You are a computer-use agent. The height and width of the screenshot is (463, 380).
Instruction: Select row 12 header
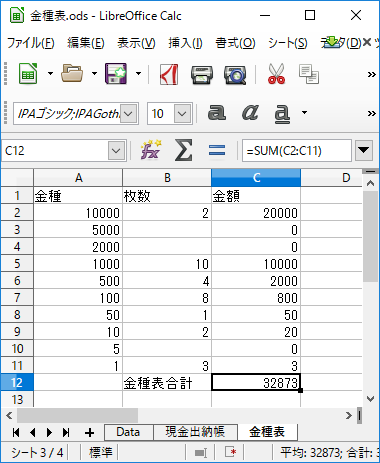(x=17, y=382)
